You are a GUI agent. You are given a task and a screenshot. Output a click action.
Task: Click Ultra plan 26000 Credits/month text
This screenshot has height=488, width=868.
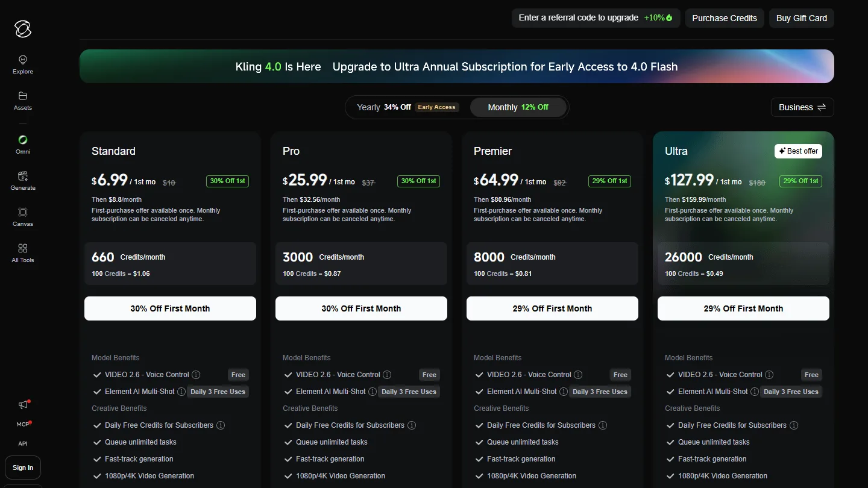709,257
